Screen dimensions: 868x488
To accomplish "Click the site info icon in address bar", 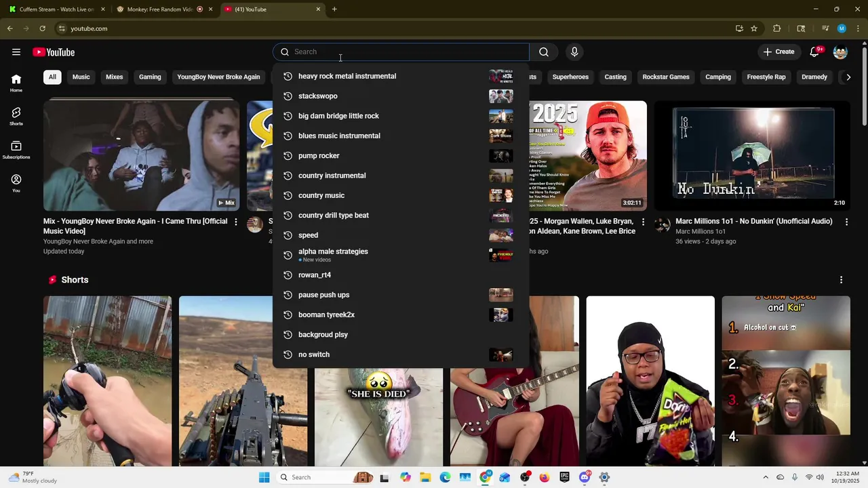I will pyautogui.click(x=62, y=28).
